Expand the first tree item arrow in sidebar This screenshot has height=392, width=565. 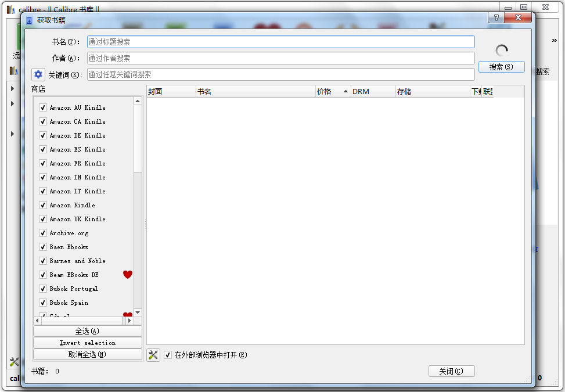[x=12, y=89]
